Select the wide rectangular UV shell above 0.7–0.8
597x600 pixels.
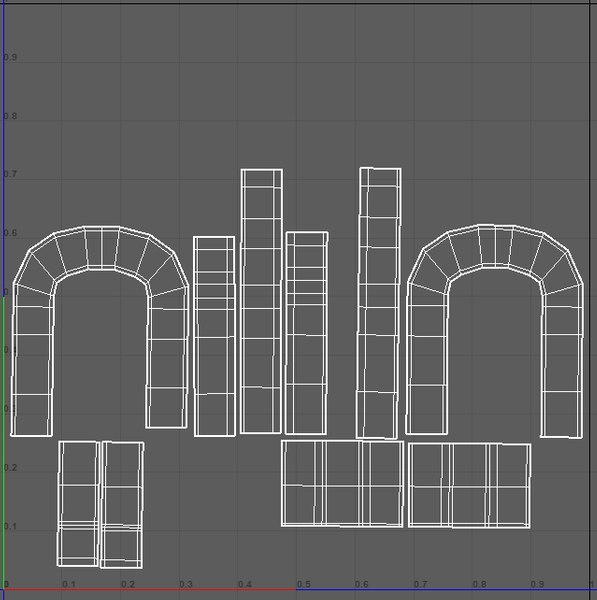(469, 485)
